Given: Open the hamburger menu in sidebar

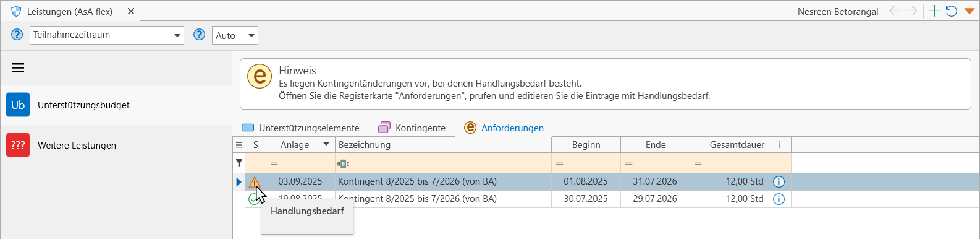Looking at the screenshot, I should pyautogui.click(x=18, y=68).
